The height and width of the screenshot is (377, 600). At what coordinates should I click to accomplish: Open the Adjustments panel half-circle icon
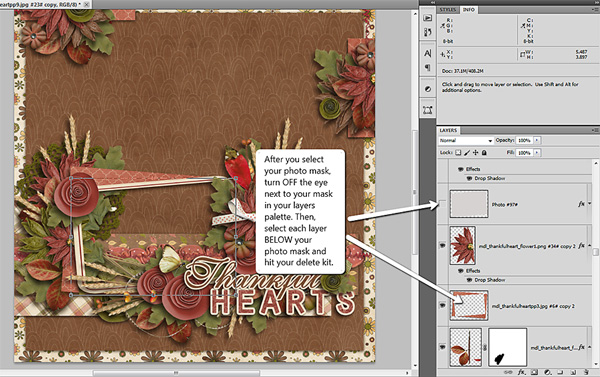[427, 89]
